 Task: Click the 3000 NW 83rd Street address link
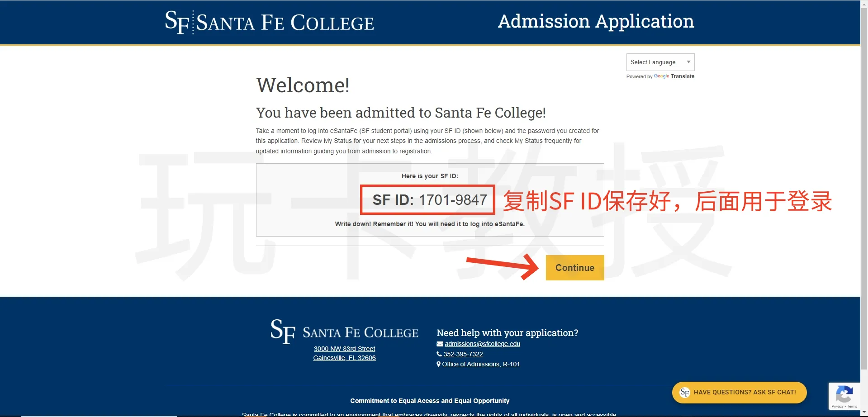tap(344, 349)
